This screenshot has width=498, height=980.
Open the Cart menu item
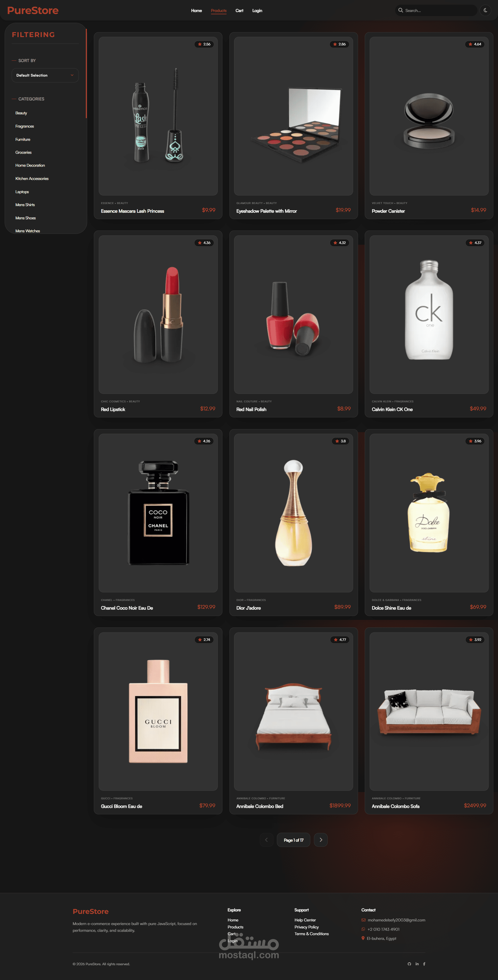[x=239, y=11]
